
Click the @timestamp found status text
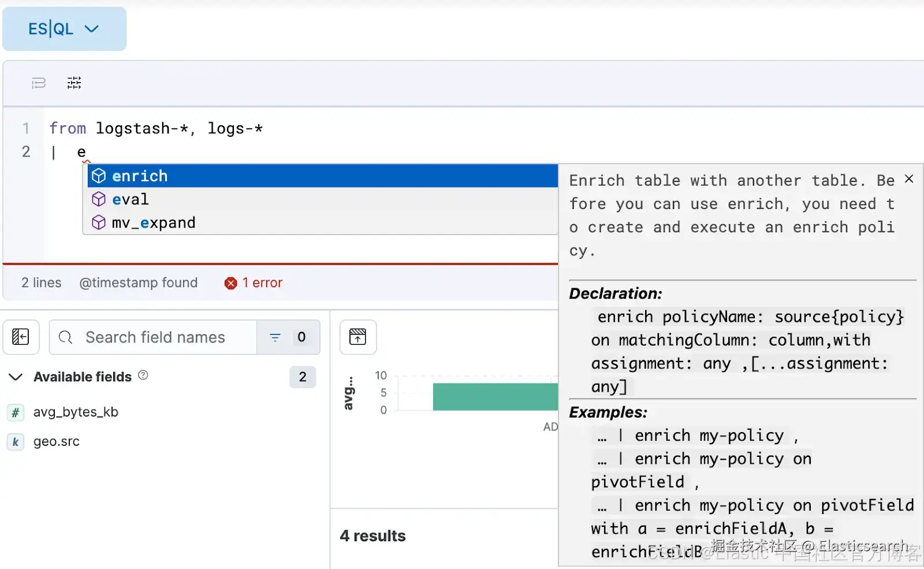(139, 282)
